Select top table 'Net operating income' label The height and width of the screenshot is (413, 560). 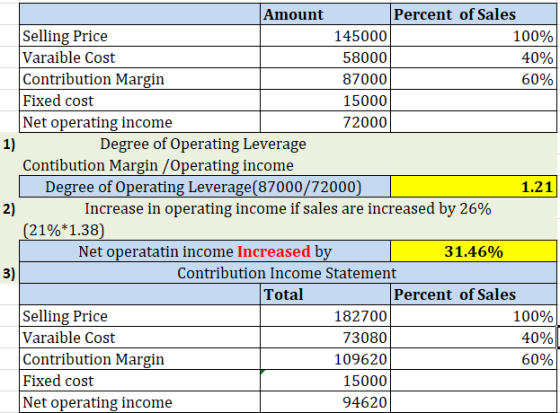pos(140,122)
